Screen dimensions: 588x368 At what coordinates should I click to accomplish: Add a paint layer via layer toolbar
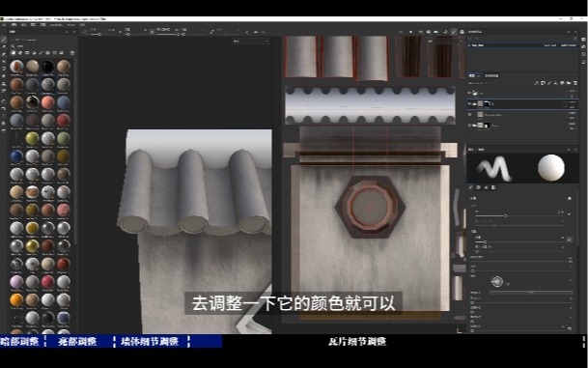[549, 83]
